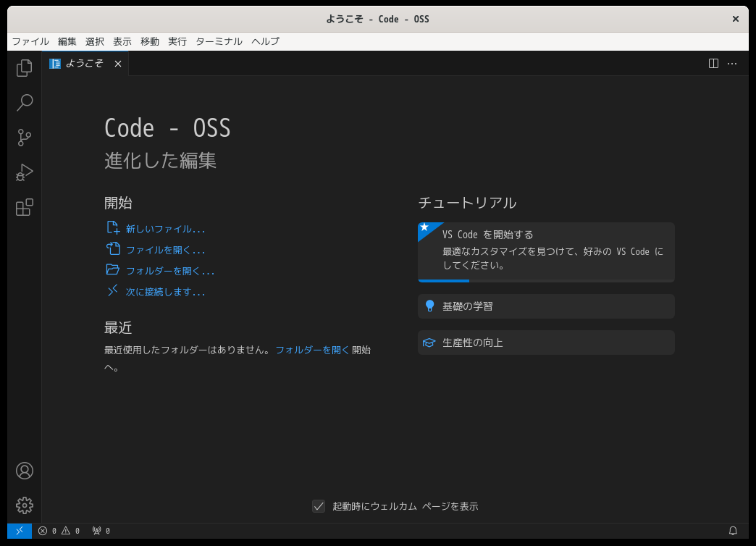756x546 pixels.
Task: Click the remote window indicator in status bar
Action: (20, 531)
